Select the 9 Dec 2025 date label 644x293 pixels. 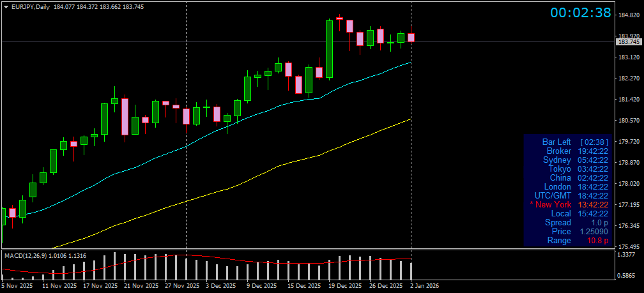[262, 286]
